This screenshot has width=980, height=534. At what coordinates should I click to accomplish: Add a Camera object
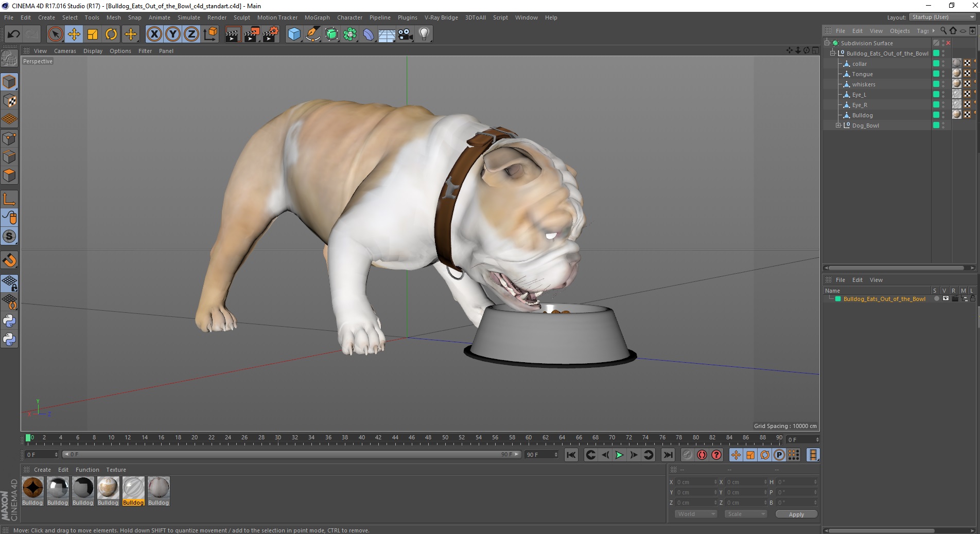tap(406, 34)
